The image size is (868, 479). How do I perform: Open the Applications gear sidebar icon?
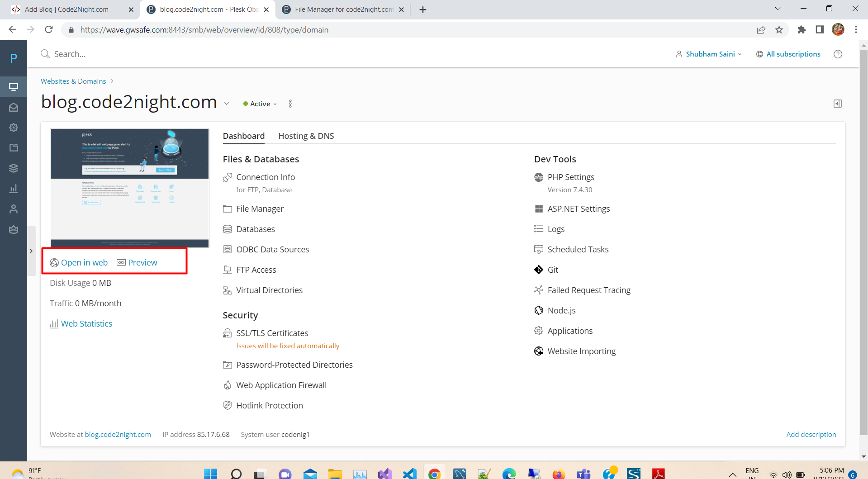(14, 128)
